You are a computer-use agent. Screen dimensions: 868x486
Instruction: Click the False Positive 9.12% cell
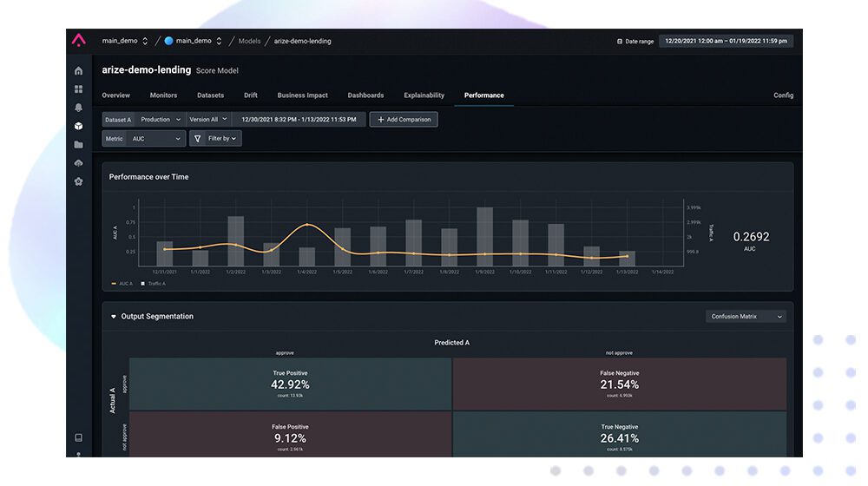coord(290,435)
